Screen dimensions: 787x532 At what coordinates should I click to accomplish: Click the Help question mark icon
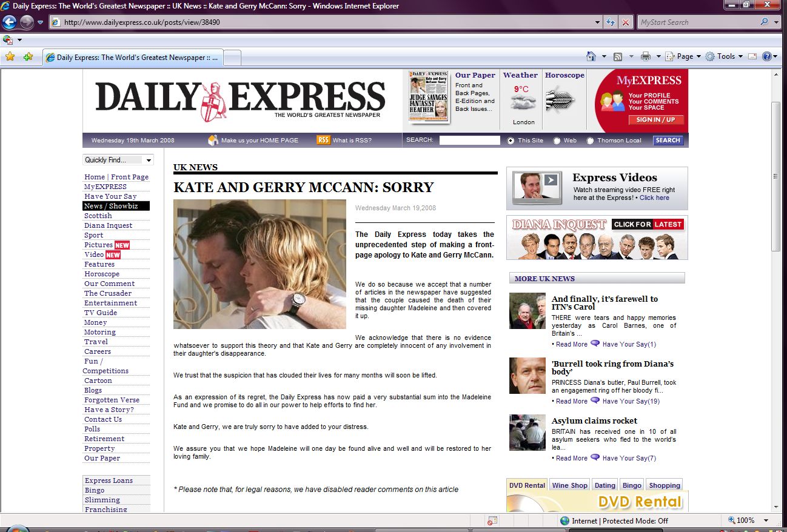[766, 56]
